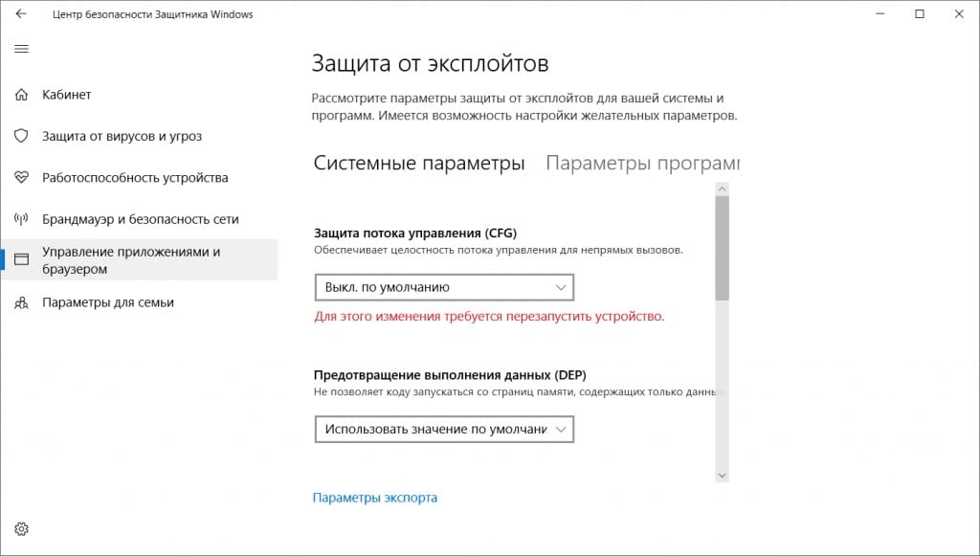Click the vertical scrollbar thumb
Image resolution: width=980 pixels, height=556 pixels.
click(722, 249)
